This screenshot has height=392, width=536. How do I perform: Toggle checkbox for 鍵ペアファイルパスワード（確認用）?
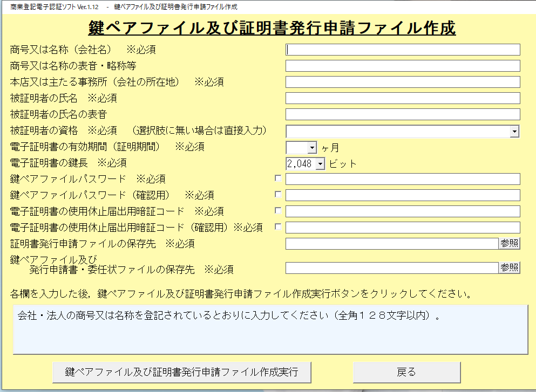(x=278, y=194)
